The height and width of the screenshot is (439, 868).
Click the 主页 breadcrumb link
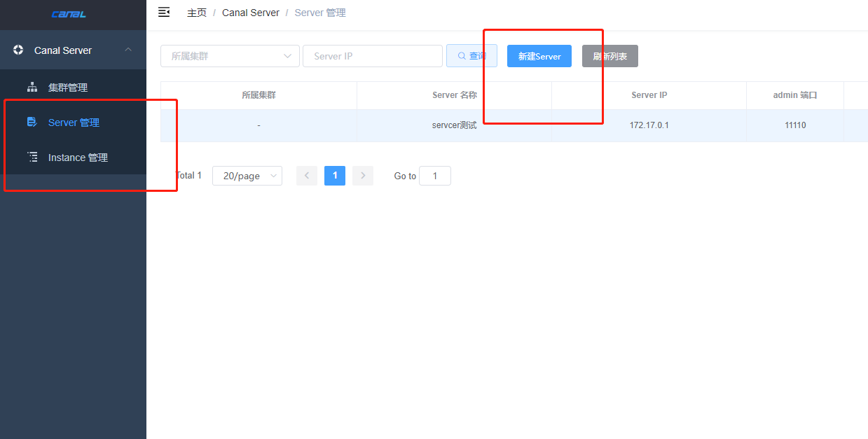click(197, 13)
